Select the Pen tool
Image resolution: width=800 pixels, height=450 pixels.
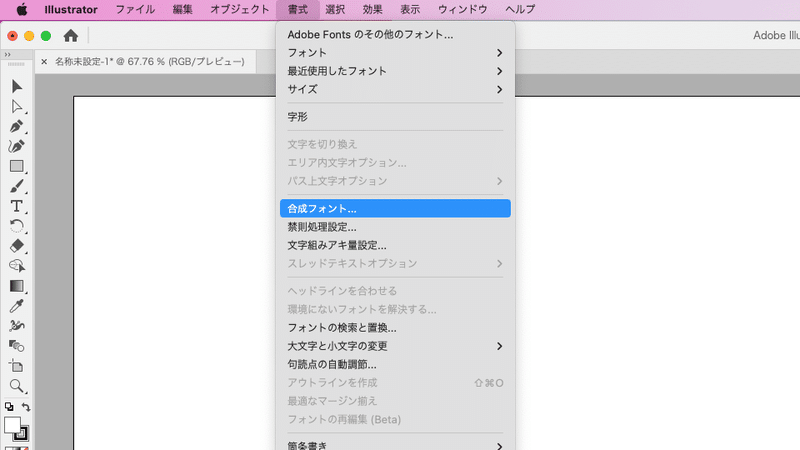tap(16, 126)
